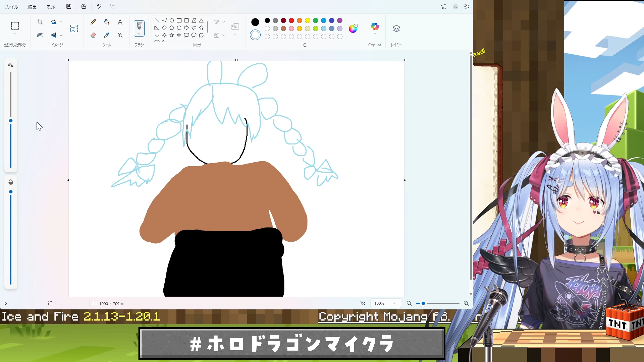Image resolution: width=644 pixels, height=362 pixels.
Task: Select the Pencil tool
Action: (93, 22)
